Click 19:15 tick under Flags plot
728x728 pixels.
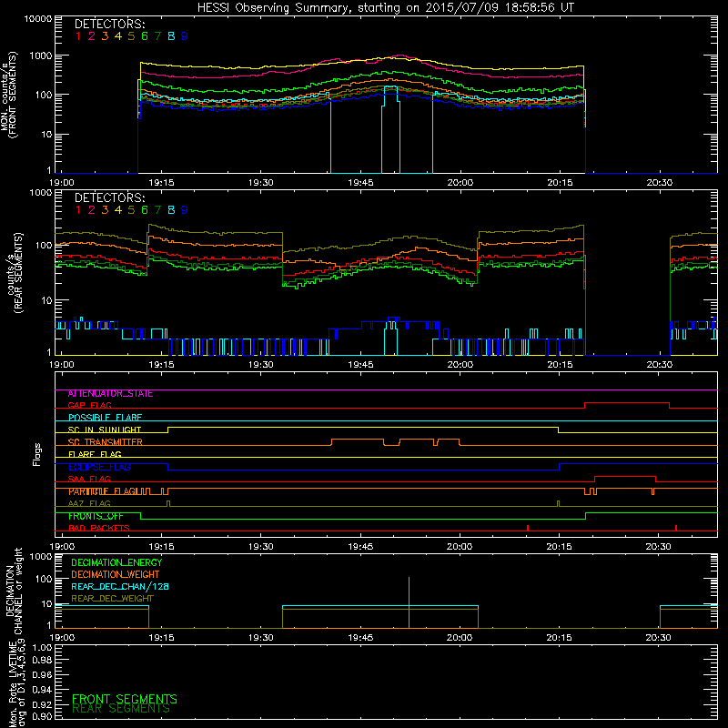pyautogui.click(x=161, y=547)
